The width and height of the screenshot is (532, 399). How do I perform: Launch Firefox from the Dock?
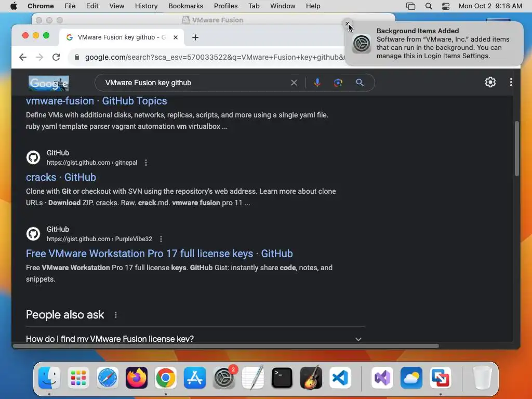[x=137, y=378]
